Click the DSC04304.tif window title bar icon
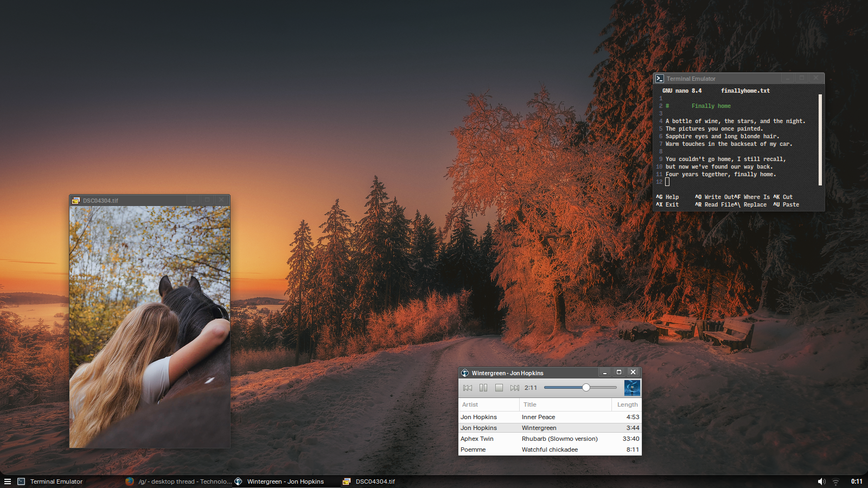 75,200
